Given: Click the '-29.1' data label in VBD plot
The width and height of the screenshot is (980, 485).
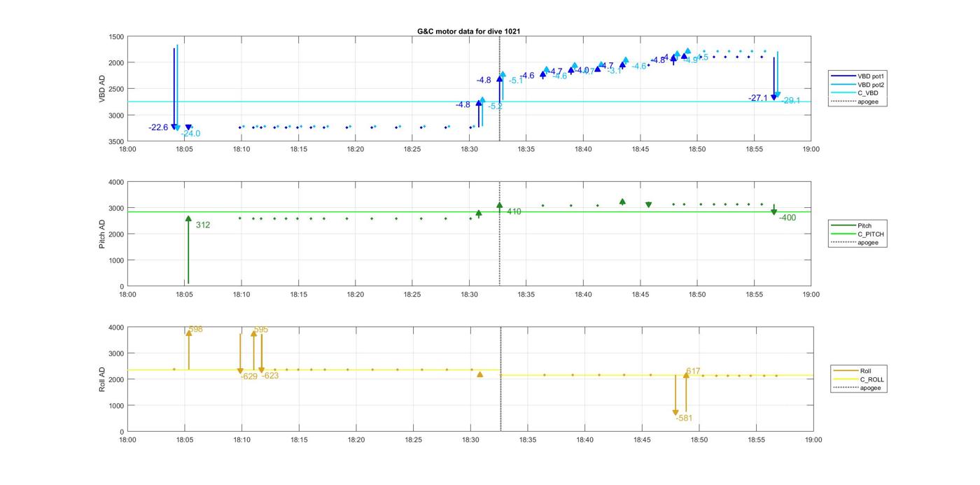Looking at the screenshot, I should (791, 101).
